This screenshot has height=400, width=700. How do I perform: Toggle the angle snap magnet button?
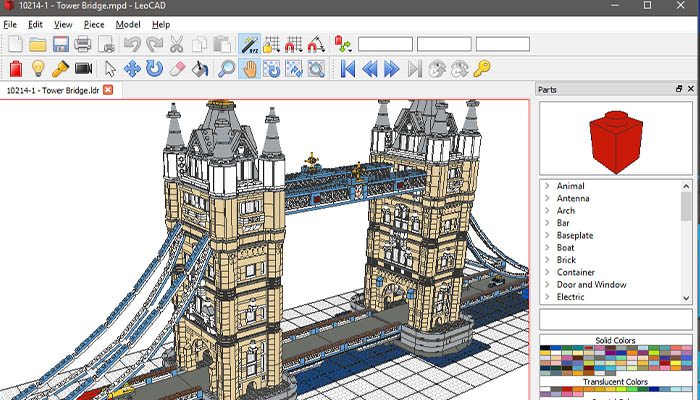[316, 44]
